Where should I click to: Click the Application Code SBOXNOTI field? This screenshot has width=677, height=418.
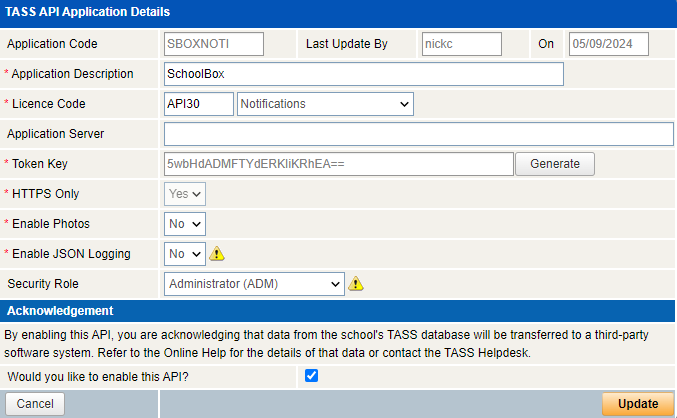(x=213, y=44)
